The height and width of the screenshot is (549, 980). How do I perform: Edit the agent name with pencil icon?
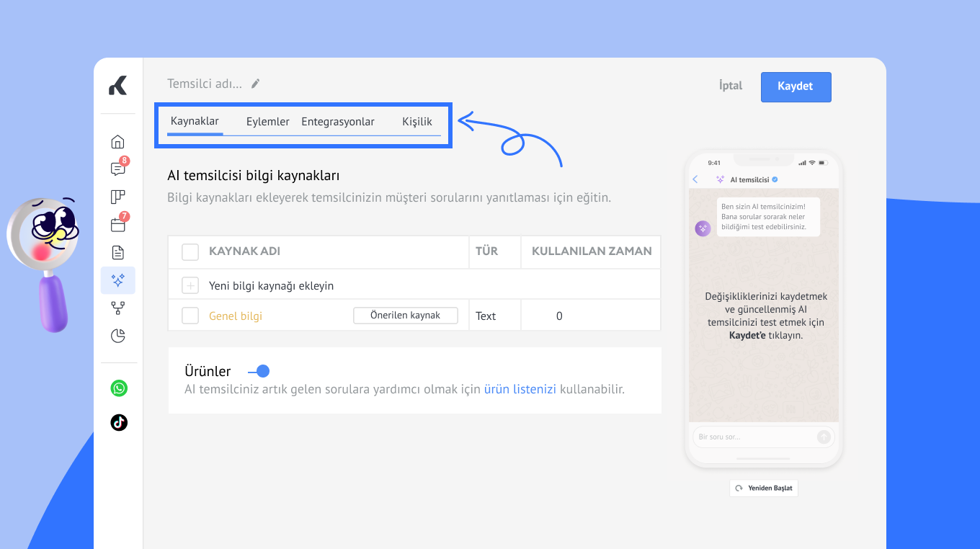255,84
